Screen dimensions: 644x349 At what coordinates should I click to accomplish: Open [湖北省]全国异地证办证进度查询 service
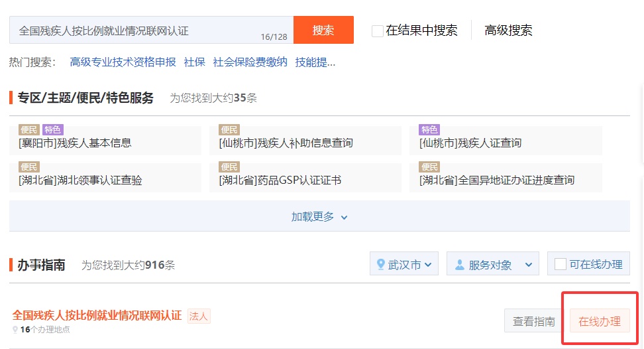pos(497,180)
